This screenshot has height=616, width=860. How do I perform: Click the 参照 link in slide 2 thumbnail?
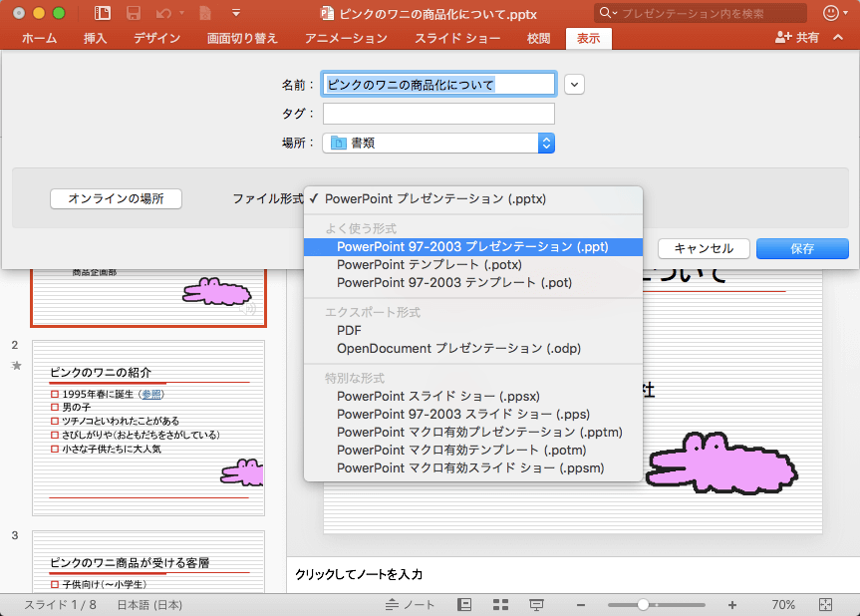(x=151, y=394)
